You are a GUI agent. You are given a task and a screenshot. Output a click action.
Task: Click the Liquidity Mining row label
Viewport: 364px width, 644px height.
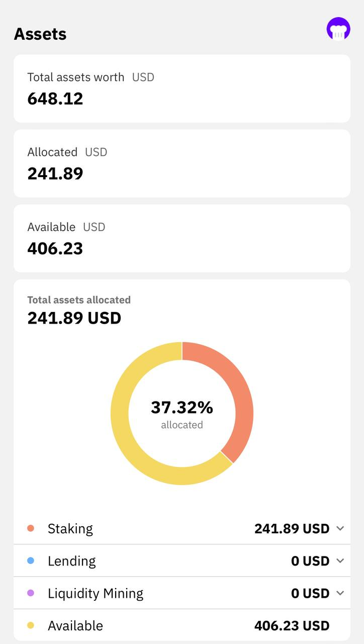point(96,594)
